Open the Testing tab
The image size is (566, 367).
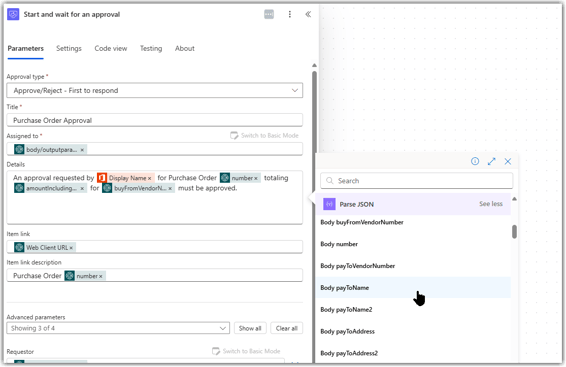(x=151, y=48)
